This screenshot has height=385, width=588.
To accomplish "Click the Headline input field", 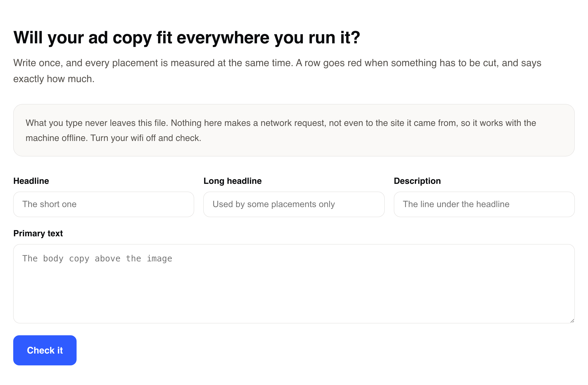I will coord(103,204).
